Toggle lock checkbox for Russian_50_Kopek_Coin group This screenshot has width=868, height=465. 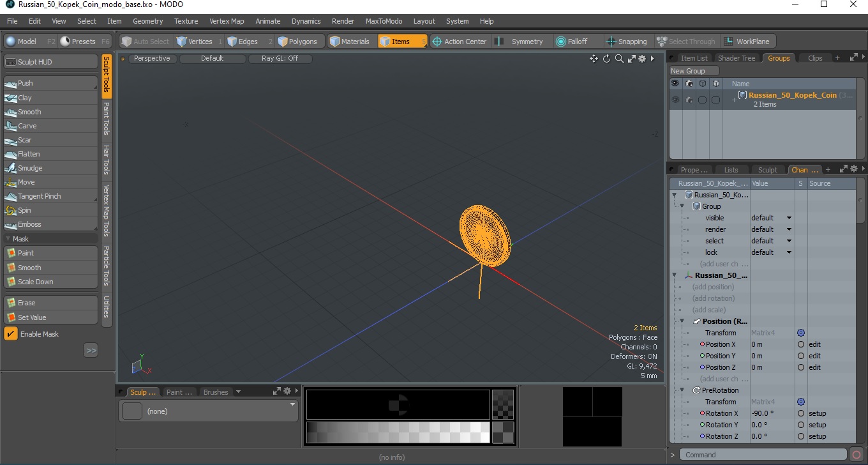(716, 100)
